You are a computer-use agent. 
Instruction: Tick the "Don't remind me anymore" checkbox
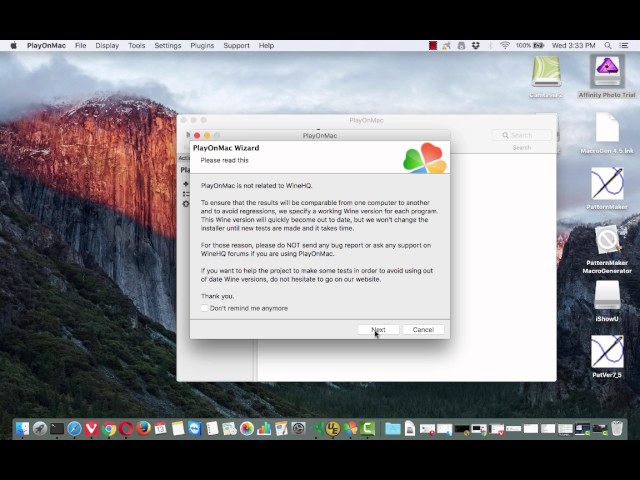pyautogui.click(x=204, y=308)
